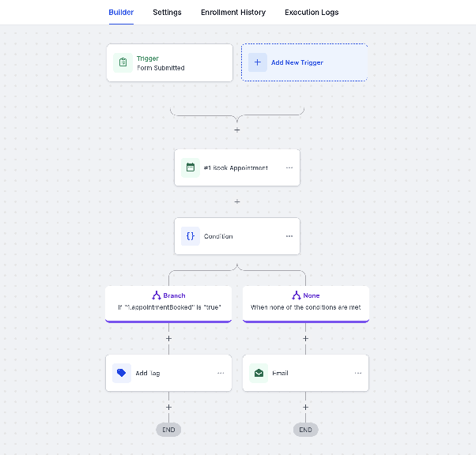The height and width of the screenshot is (455, 476).
Task: Add a step below the trigger connector
Action: pos(237,130)
